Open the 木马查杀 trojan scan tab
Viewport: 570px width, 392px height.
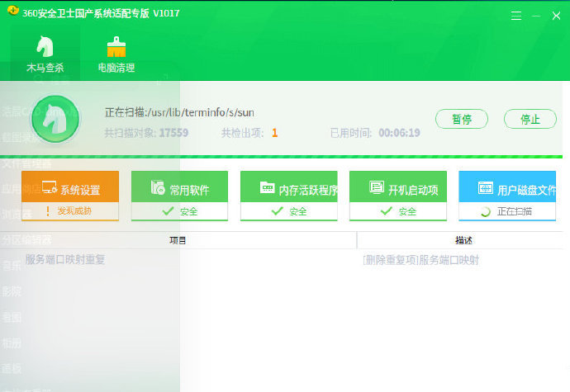pos(45,54)
